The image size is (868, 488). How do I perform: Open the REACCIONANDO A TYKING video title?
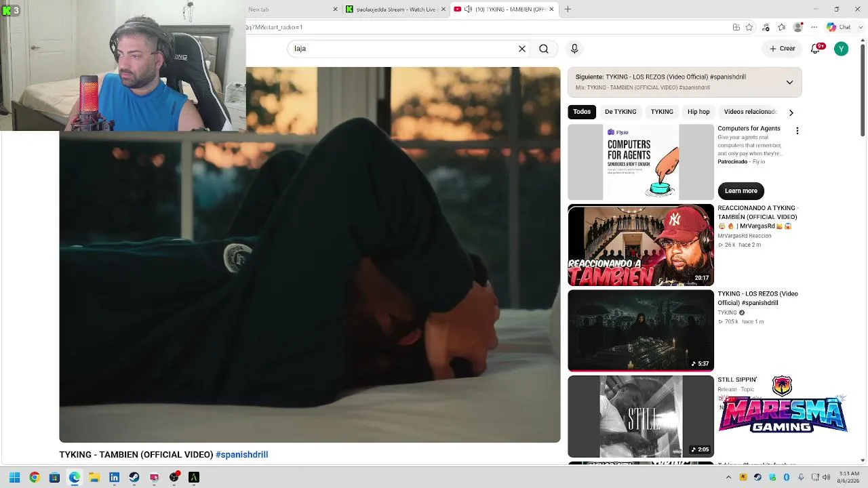coord(757,217)
